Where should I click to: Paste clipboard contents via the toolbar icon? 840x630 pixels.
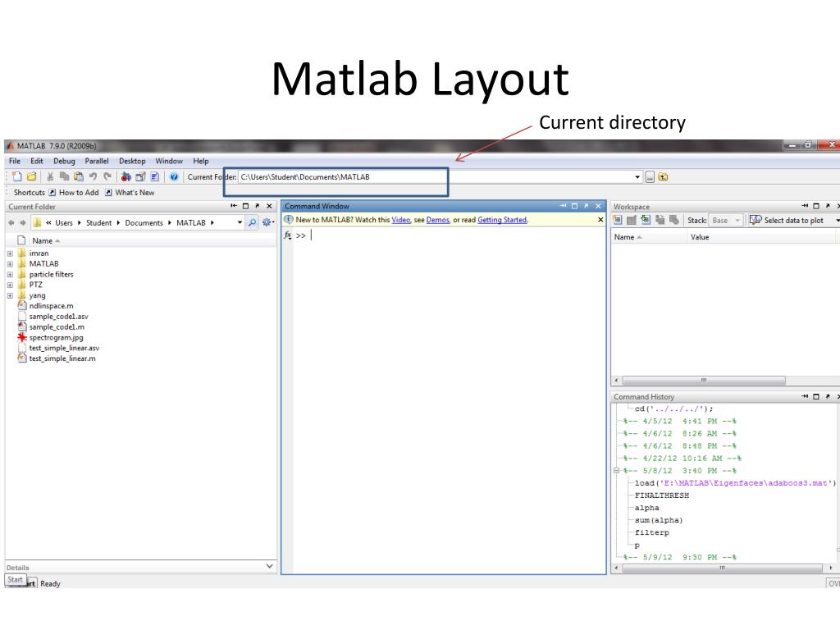pyautogui.click(x=78, y=176)
